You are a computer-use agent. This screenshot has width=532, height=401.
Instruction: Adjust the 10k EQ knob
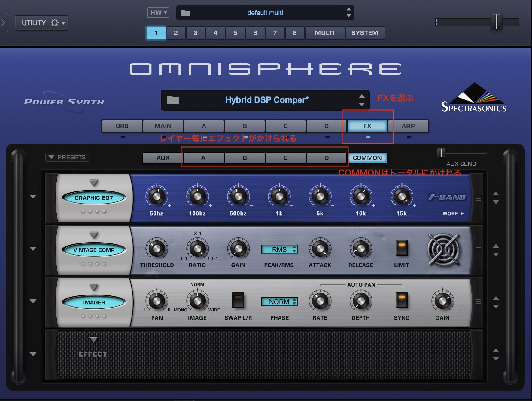point(361,196)
